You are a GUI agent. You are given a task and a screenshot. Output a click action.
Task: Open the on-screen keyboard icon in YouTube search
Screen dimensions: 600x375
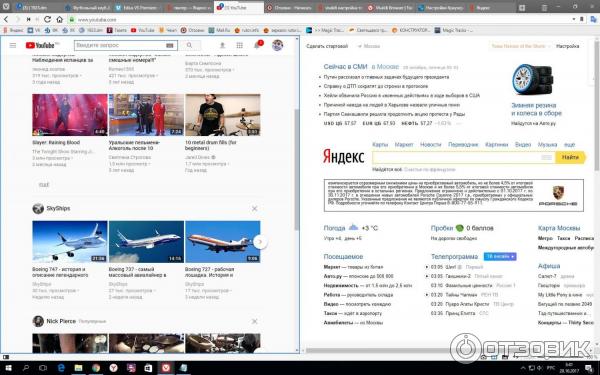[x=170, y=45]
